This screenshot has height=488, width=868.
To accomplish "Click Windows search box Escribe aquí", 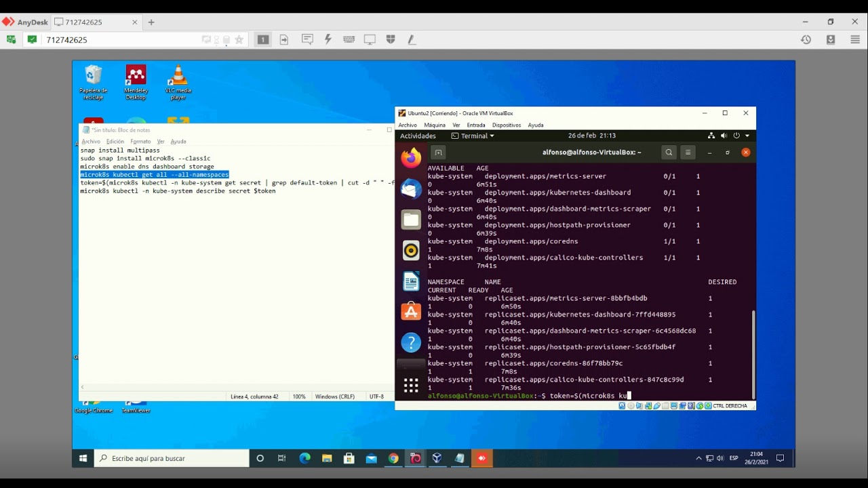I will [x=172, y=458].
